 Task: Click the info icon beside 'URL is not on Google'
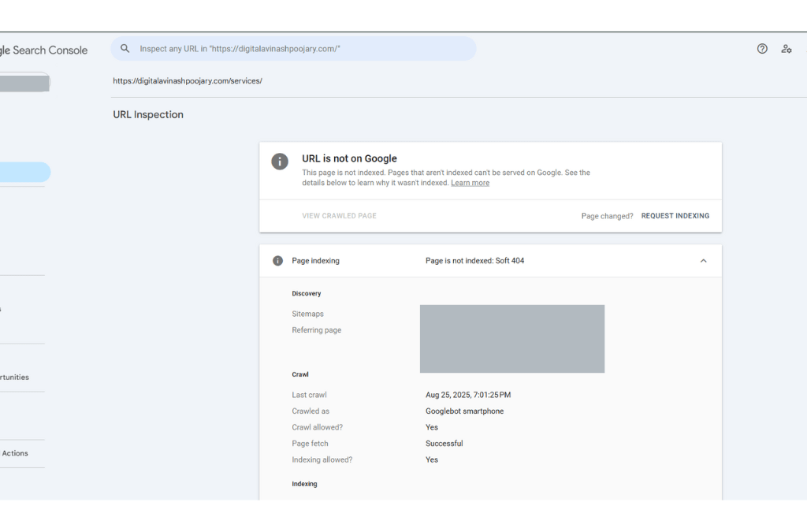[280, 161]
